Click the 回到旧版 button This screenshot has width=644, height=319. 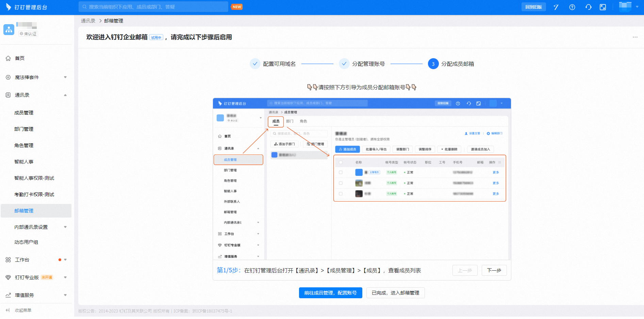(x=533, y=7)
